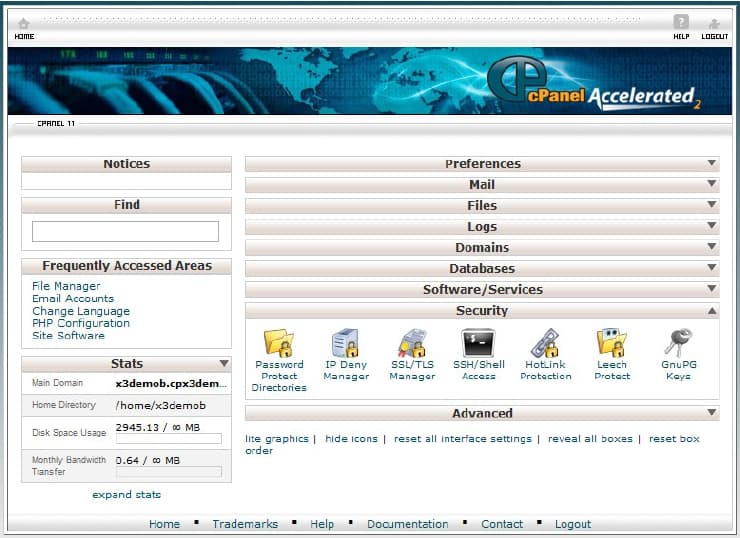Click the Logout icon at top right
Image resolution: width=740 pixels, height=538 pixels.
(714, 25)
